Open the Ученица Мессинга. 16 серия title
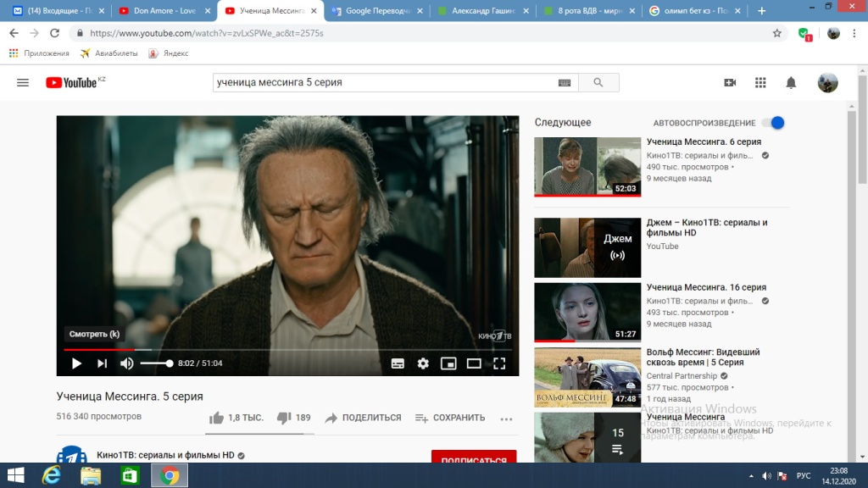This screenshot has height=488, width=868. [x=706, y=287]
